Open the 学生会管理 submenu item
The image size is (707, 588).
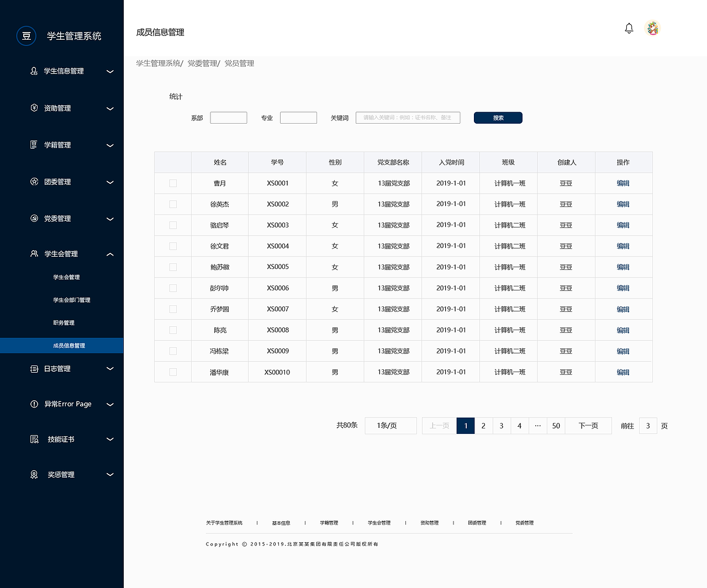pos(66,277)
